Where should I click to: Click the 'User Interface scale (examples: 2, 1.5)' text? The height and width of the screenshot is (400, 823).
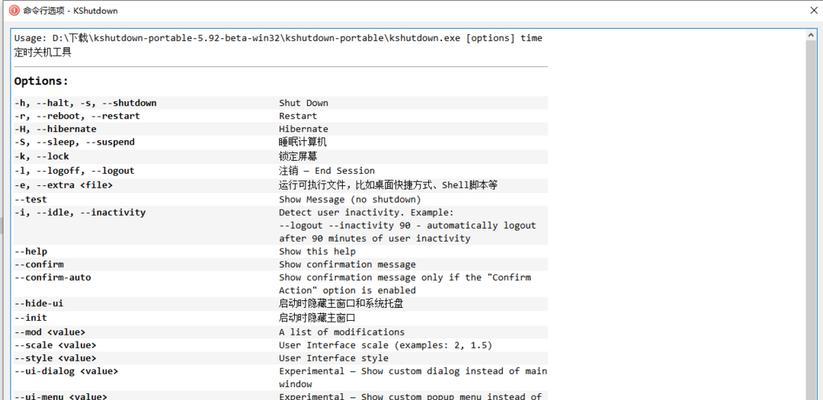tap(386, 345)
